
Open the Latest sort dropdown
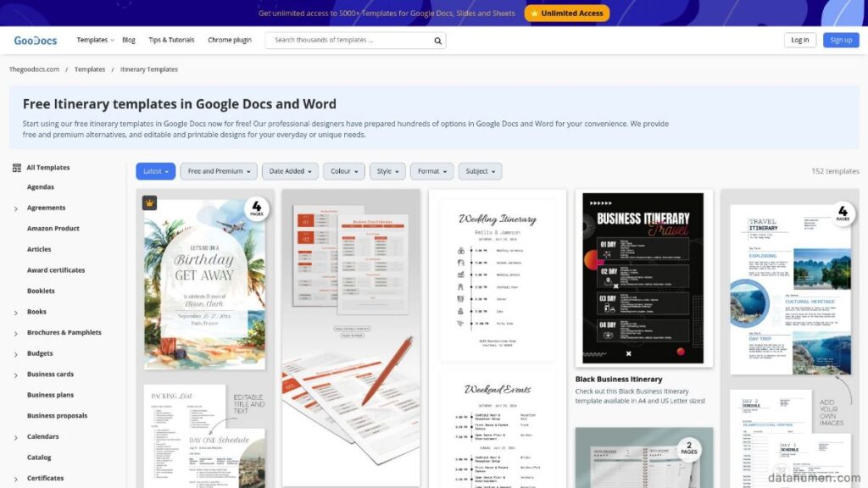pyautogui.click(x=155, y=171)
